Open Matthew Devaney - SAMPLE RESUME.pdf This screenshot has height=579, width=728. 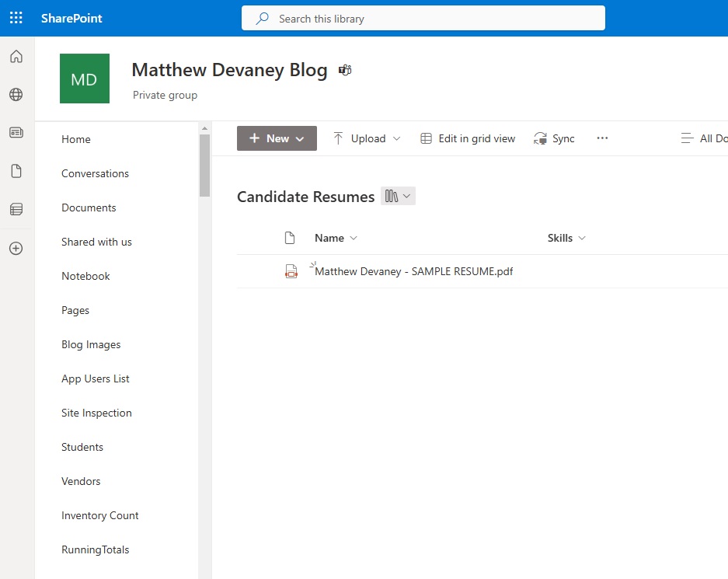pos(413,271)
